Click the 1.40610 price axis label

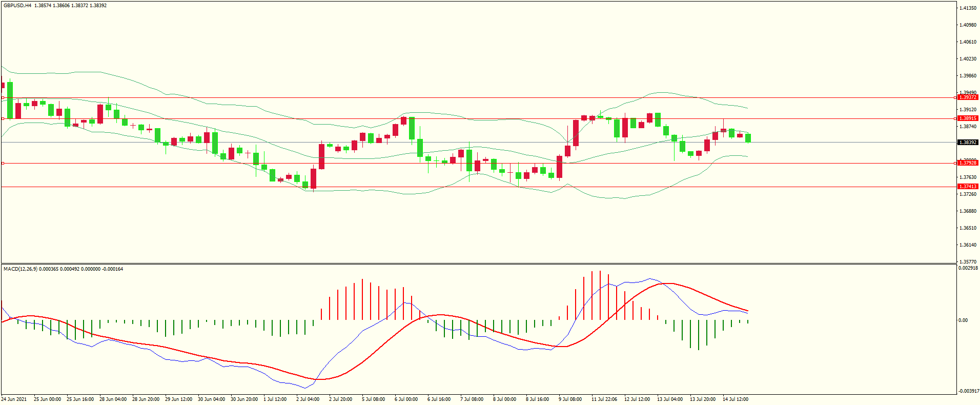tap(968, 42)
